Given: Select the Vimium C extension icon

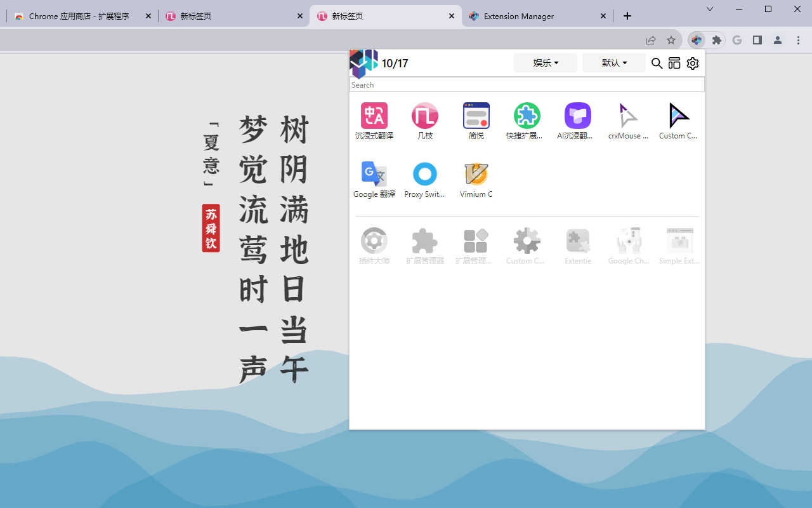Looking at the screenshot, I should pyautogui.click(x=476, y=174).
